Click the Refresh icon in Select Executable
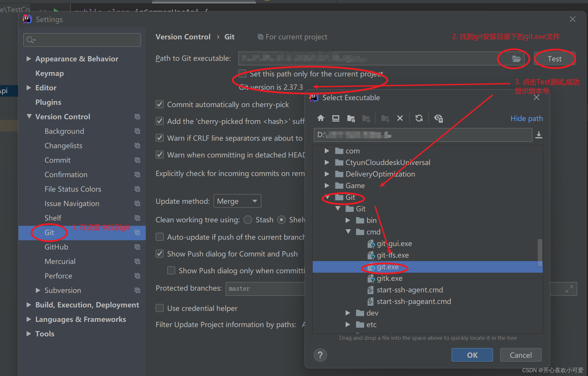The width and height of the screenshot is (588, 376). [419, 118]
